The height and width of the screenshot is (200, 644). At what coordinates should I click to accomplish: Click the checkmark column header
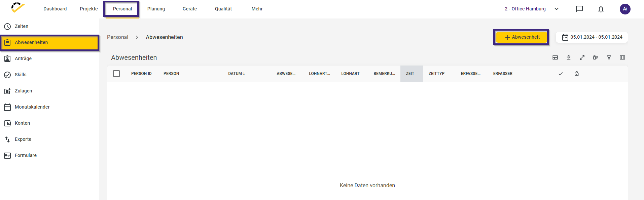pyautogui.click(x=560, y=74)
